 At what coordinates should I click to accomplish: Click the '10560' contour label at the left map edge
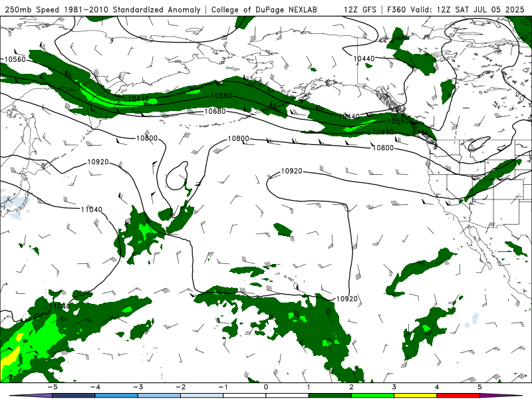pyautogui.click(x=15, y=59)
